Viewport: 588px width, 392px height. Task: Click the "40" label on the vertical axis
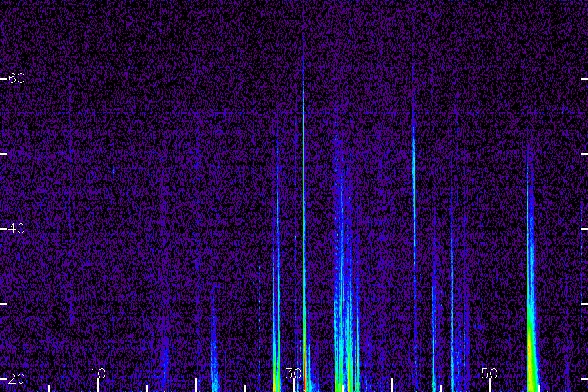pos(16,228)
